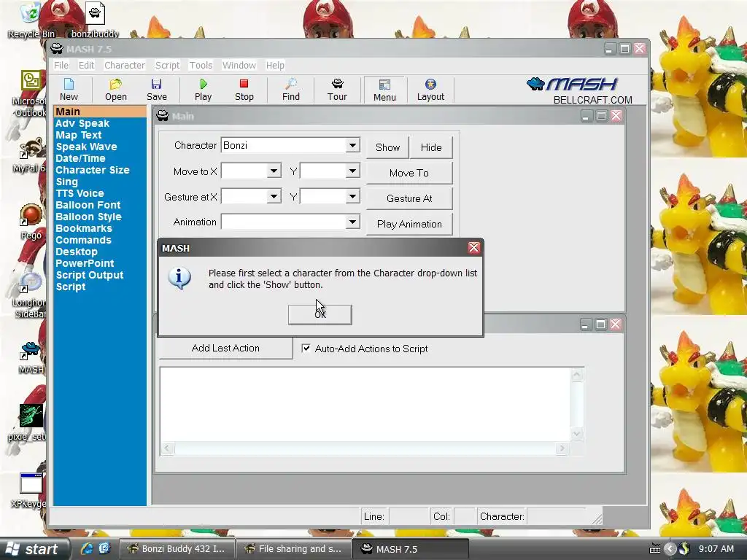Open the File menu
The image size is (747, 560).
61,65
